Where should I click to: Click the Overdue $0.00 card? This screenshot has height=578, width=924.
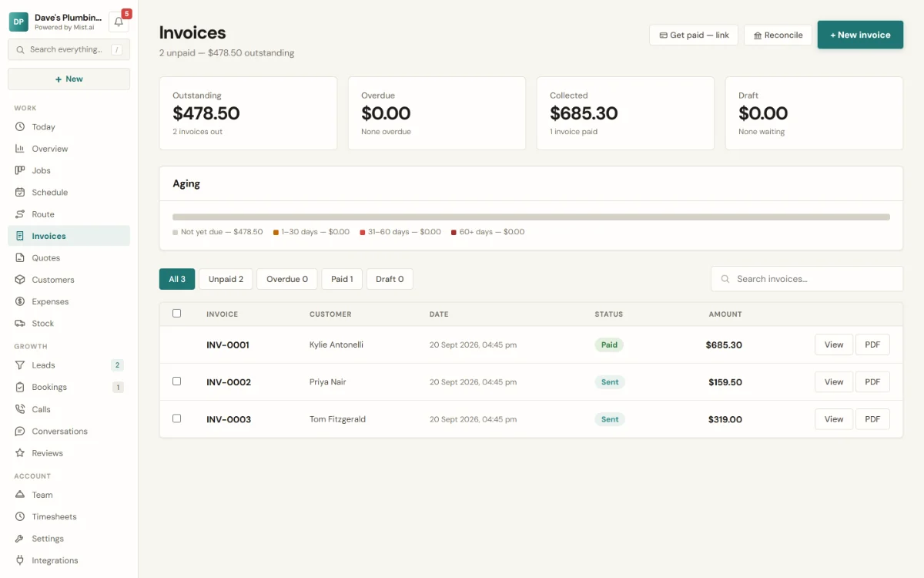[437, 113]
